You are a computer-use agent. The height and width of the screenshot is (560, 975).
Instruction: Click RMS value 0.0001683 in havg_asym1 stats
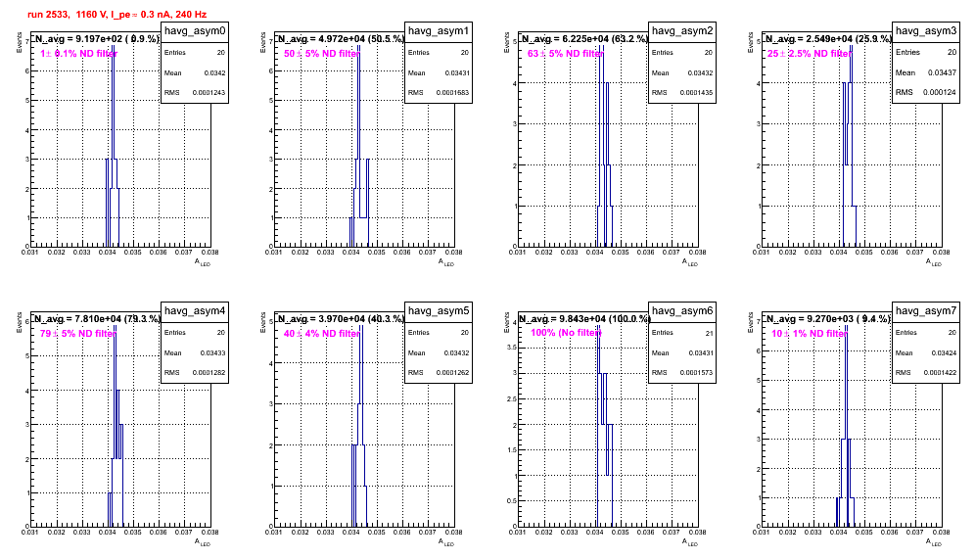(x=452, y=93)
